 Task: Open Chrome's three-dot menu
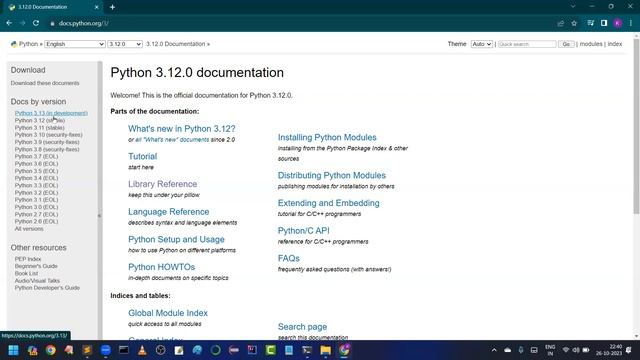631,23
